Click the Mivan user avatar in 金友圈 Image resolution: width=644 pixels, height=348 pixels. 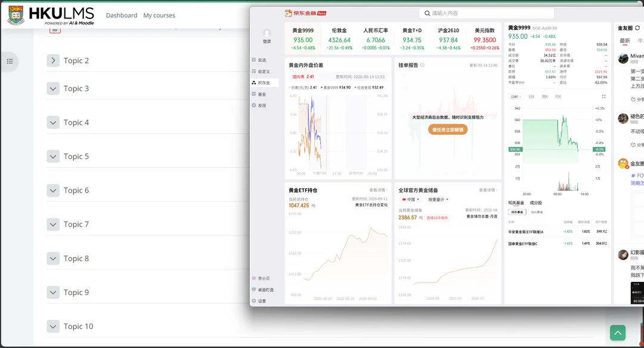point(623,58)
